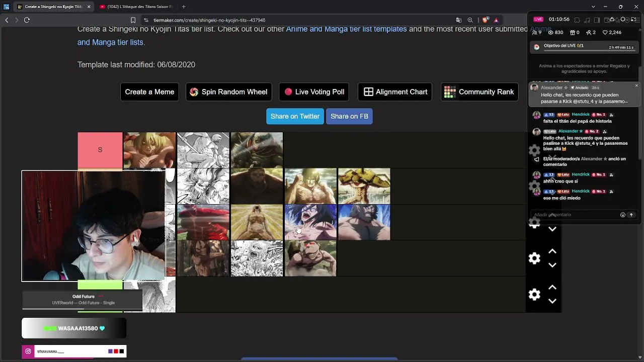Open the Community Rank page
This screenshot has width=644, height=362.
point(479,92)
